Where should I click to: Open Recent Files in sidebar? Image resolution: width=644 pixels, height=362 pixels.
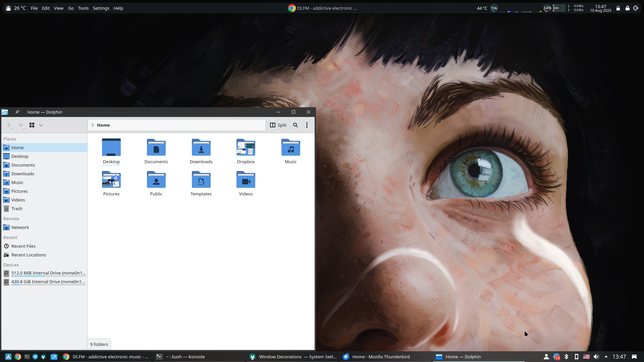pos(44,246)
